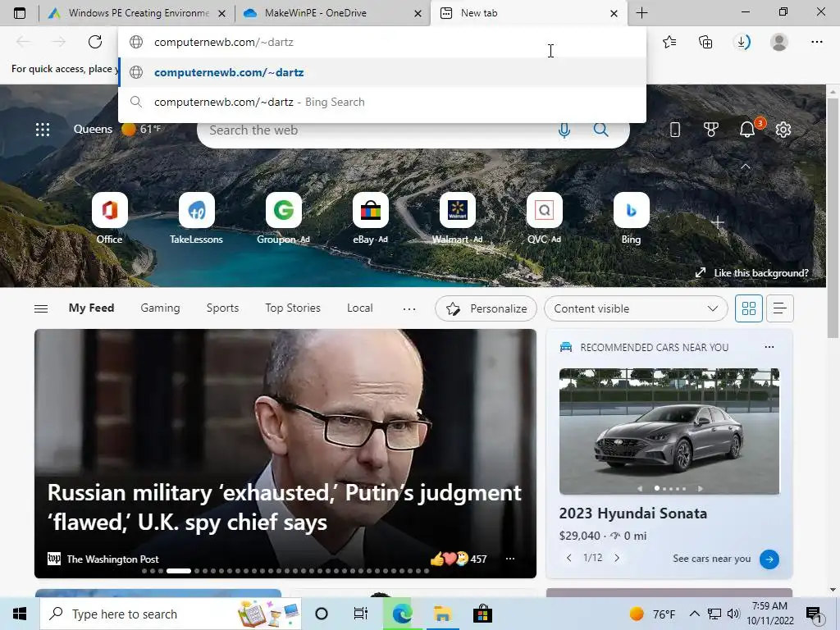Open options menu on Recommended Cars card
Viewport: 840px width, 630px height.
coord(769,347)
